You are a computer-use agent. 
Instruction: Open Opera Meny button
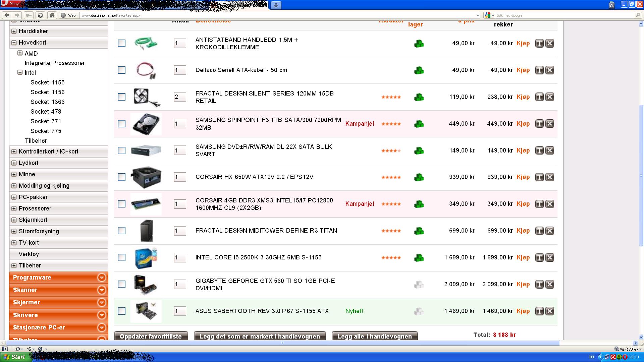pyautogui.click(x=12, y=4)
